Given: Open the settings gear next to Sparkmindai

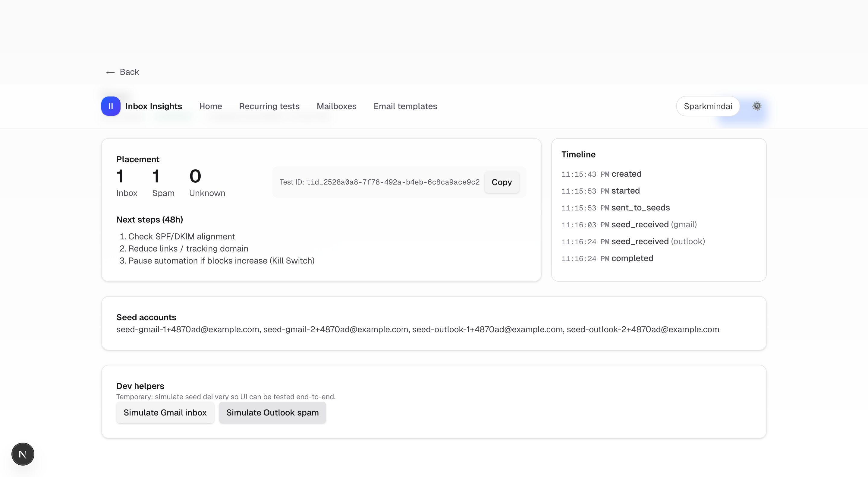Looking at the screenshot, I should 757,106.
